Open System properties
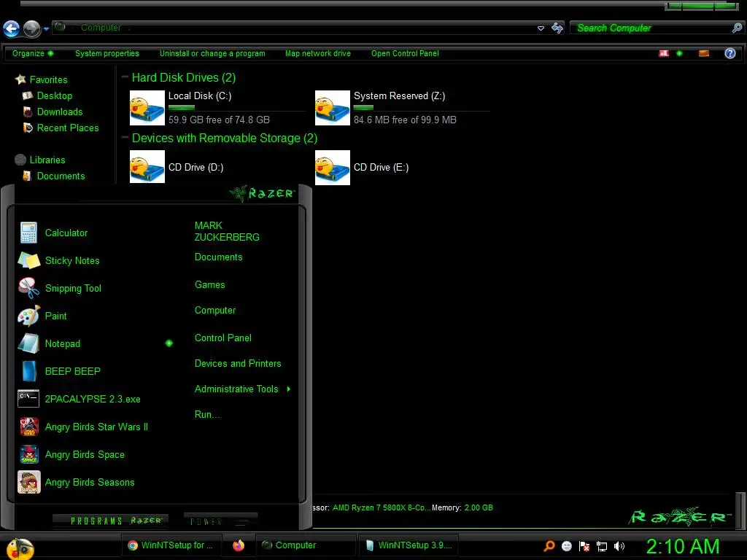 (107, 53)
